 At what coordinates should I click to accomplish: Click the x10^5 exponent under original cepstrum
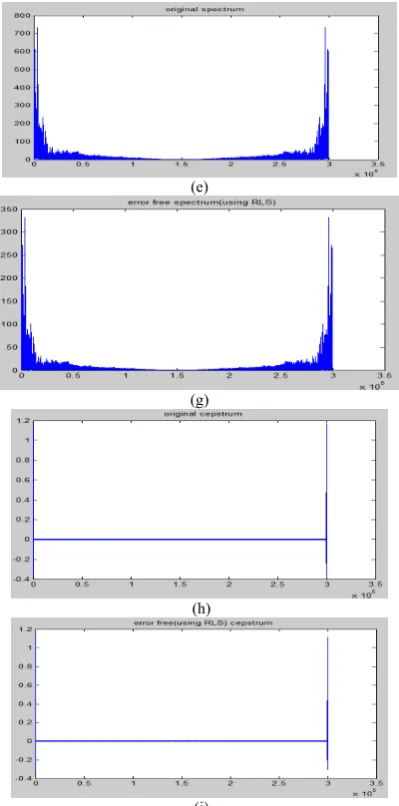coord(364,594)
